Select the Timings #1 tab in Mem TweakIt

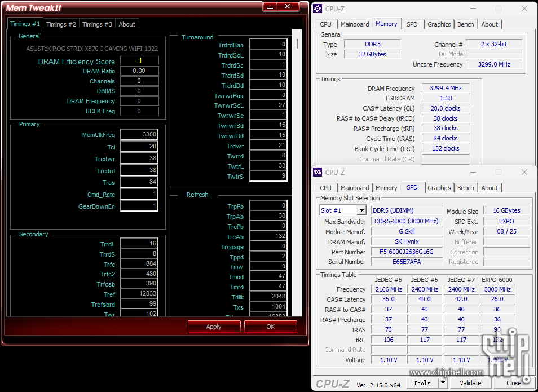click(25, 24)
